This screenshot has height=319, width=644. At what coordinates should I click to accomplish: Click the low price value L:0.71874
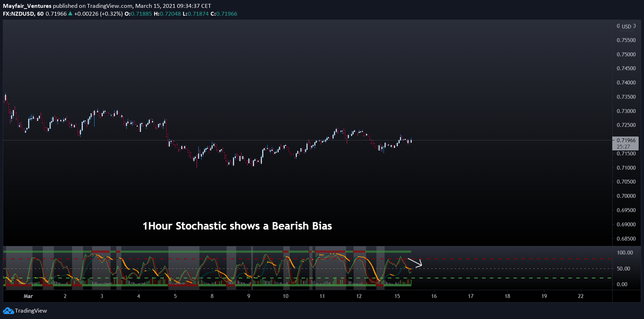point(196,14)
